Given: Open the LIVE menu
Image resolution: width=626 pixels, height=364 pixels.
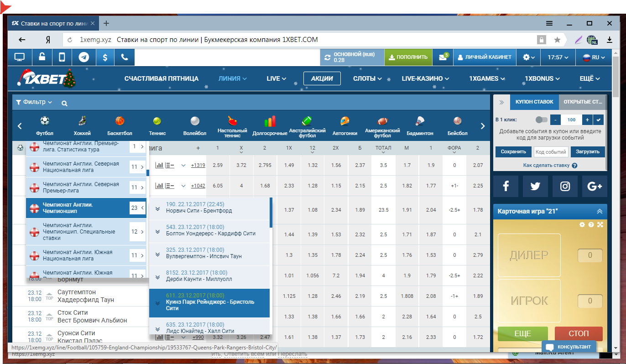Looking at the screenshot, I should [276, 78].
